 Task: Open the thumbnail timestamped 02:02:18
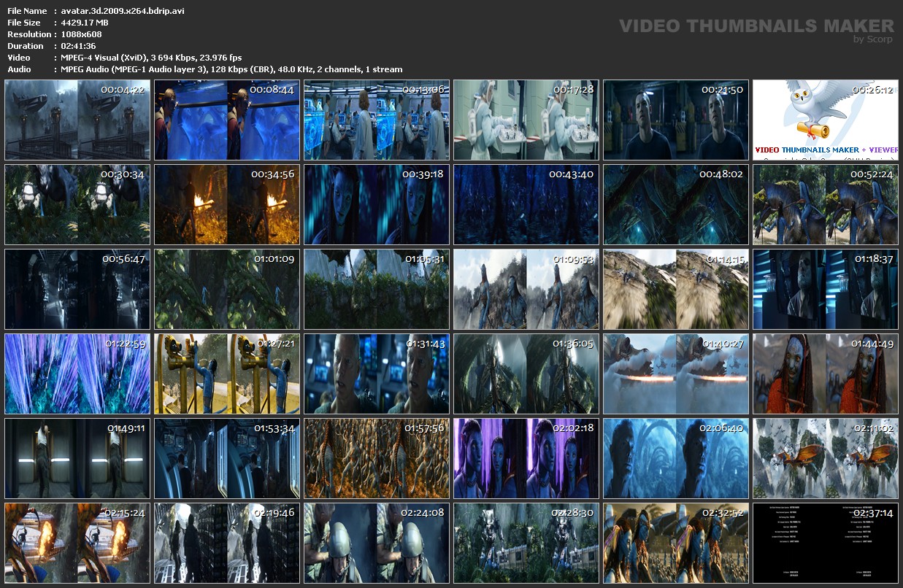click(x=526, y=458)
